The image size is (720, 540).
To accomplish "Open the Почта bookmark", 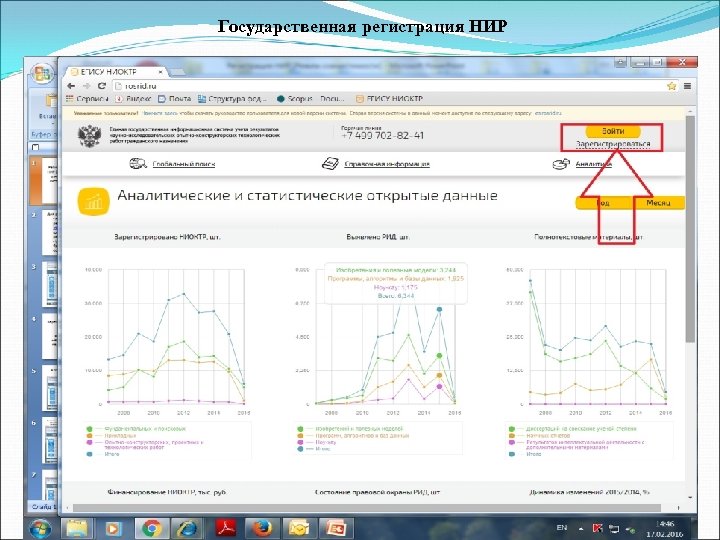I will point(174,99).
